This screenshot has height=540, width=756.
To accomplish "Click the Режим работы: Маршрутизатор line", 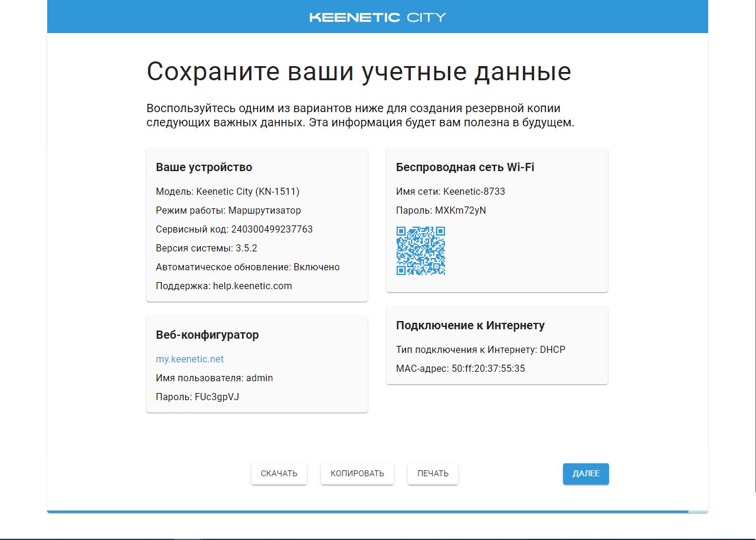I will [x=228, y=211].
